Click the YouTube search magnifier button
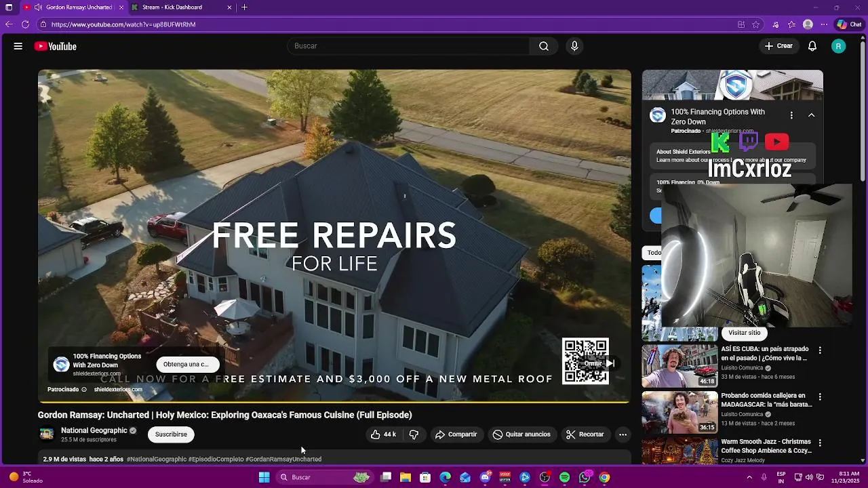868x488 pixels. [x=544, y=46]
